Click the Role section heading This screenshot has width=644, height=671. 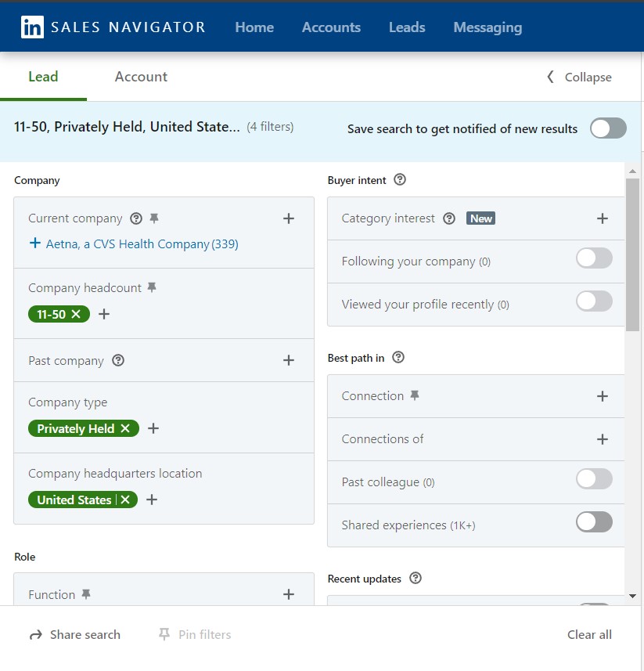pos(25,557)
